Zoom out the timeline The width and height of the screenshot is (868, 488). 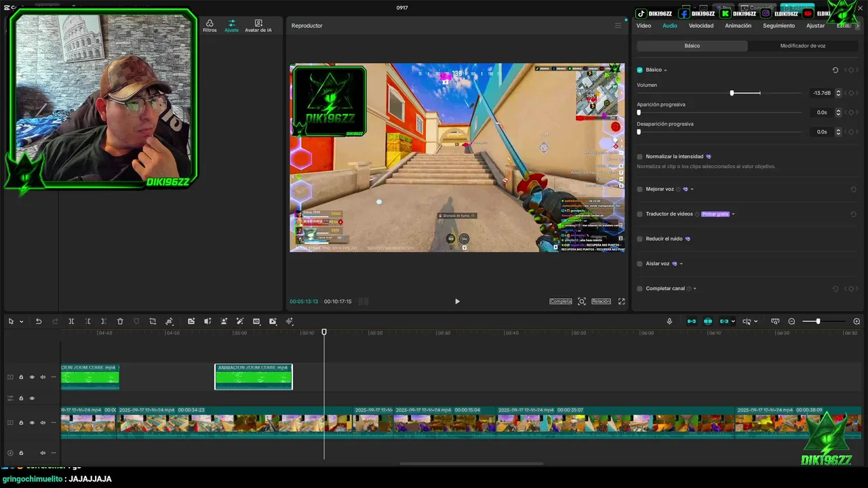(x=791, y=321)
